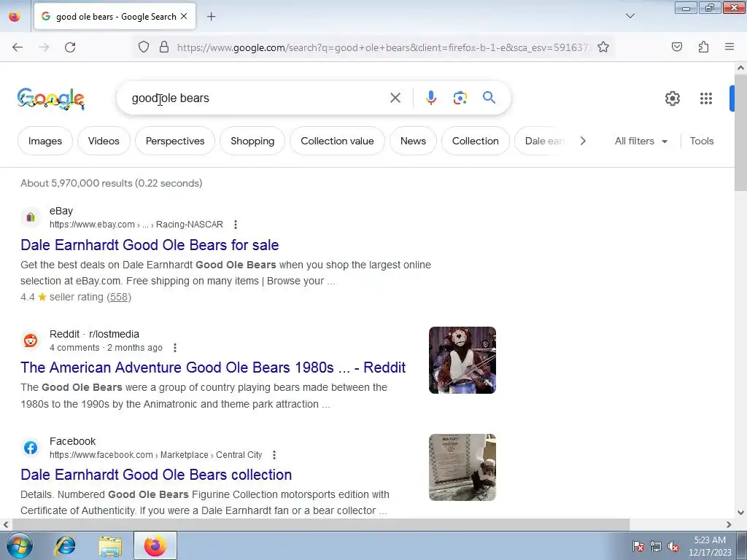Open search by image Lens icon
Viewport: 747px width, 560px height.
coord(460,98)
